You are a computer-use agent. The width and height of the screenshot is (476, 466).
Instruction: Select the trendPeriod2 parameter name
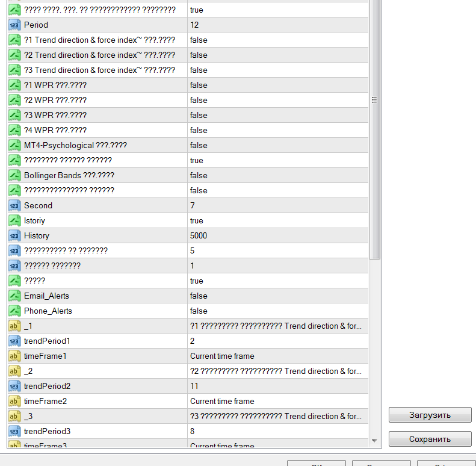pos(47,386)
